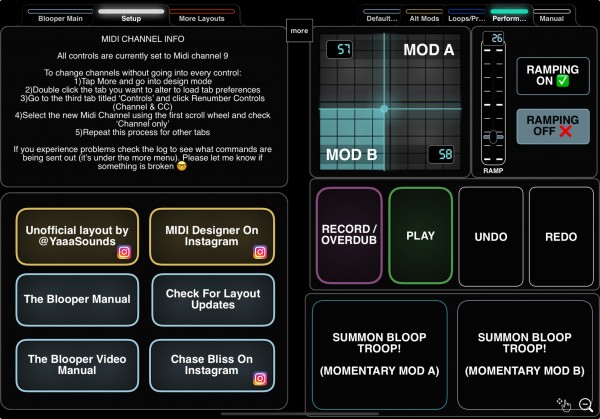
Task: Turn ramping on
Action: [x=553, y=76]
